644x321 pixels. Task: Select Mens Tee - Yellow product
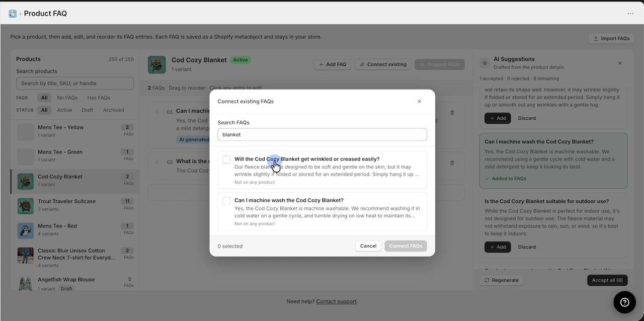[75, 132]
